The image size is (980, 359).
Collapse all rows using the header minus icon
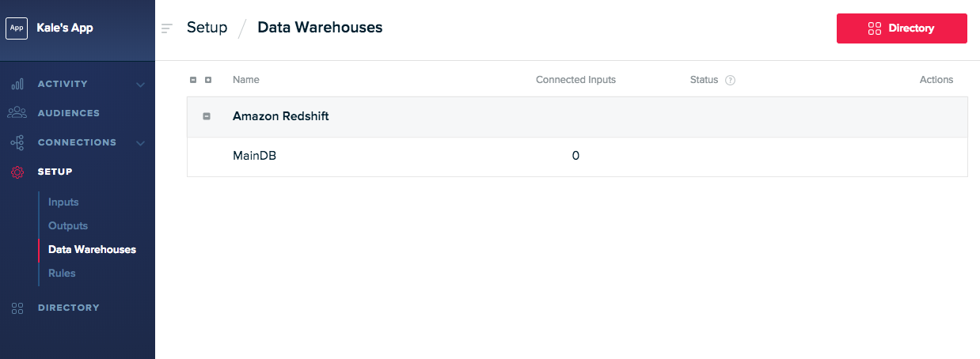pos(193,80)
